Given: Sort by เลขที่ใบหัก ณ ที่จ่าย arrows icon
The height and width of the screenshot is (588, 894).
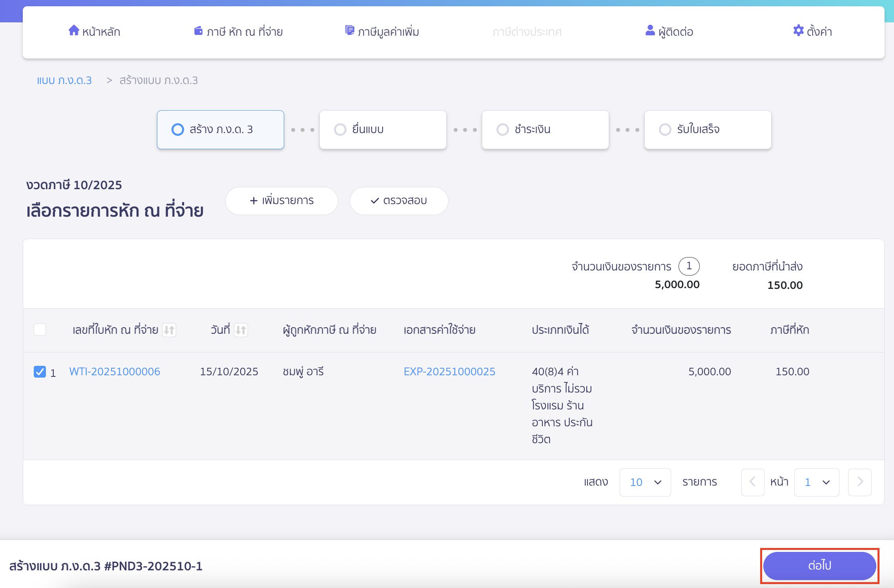Looking at the screenshot, I should click(x=169, y=330).
